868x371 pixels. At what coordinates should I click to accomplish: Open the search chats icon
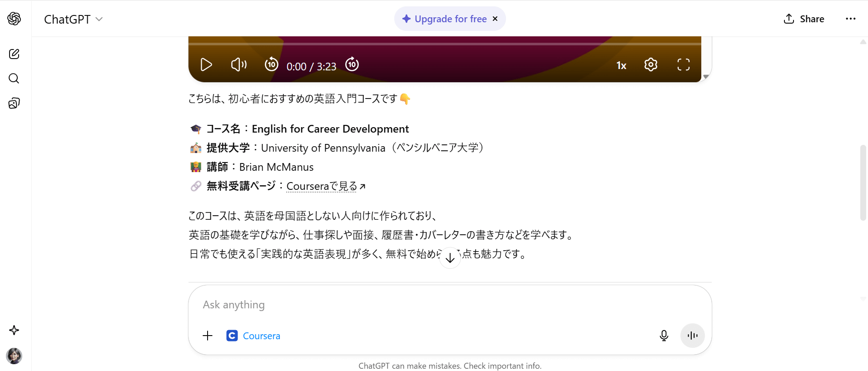pyautogui.click(x=14, y=79)
